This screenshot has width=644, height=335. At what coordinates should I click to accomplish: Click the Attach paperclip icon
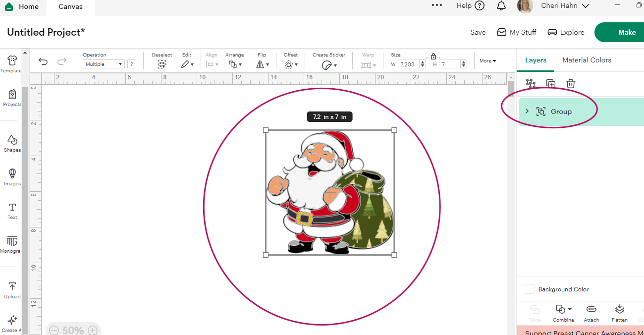pos(591,312)
